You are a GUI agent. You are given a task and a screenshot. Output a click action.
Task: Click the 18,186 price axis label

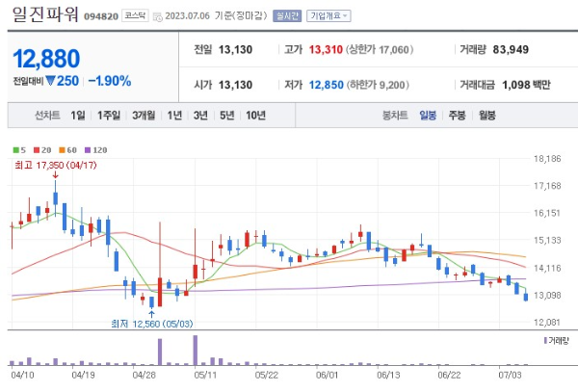(547, 159)
